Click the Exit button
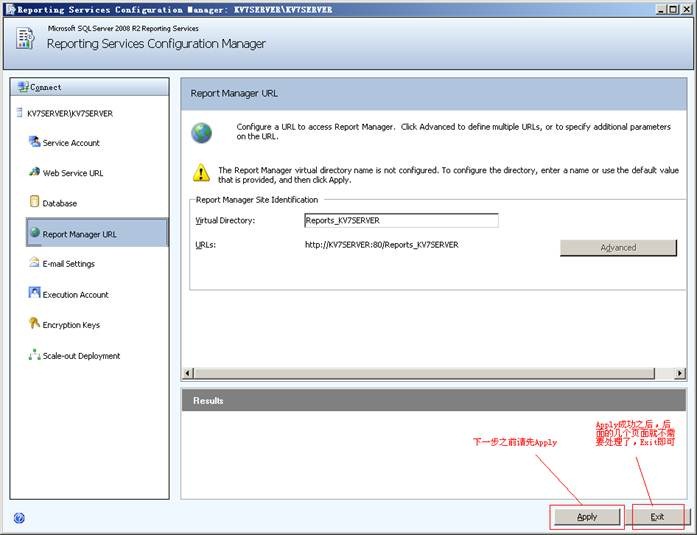The width and height of the screenshot is (697, 535). pos(657,517)
